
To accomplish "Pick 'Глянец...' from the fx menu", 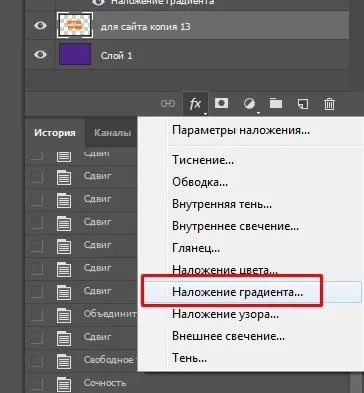I will pos(196,248).
